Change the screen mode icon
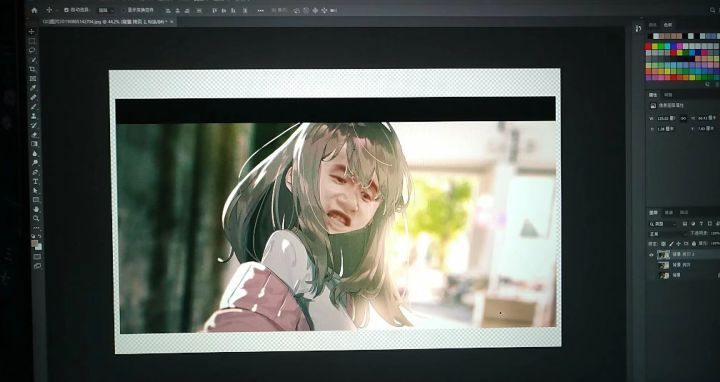Viewport: 720px width, 382px height. tap(38, 266)
